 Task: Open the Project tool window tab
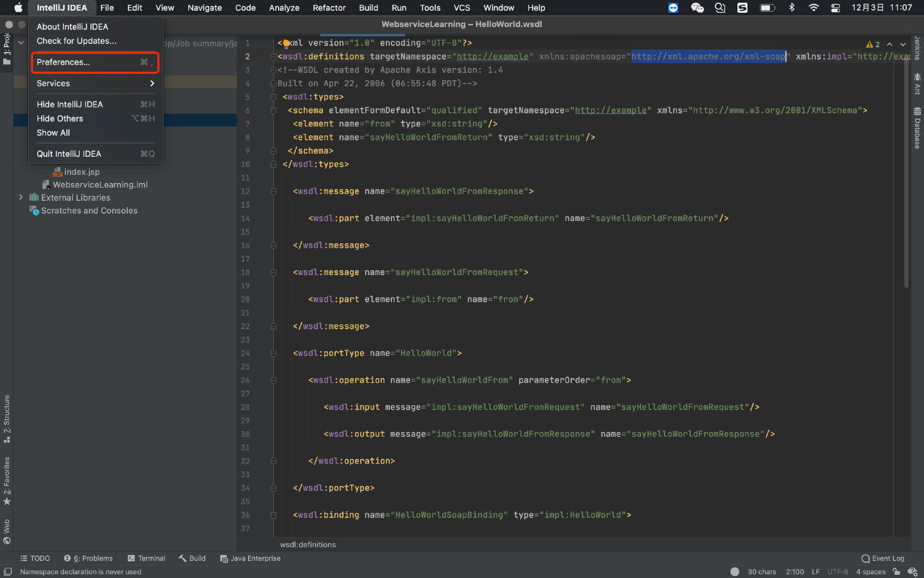point(6,49)
